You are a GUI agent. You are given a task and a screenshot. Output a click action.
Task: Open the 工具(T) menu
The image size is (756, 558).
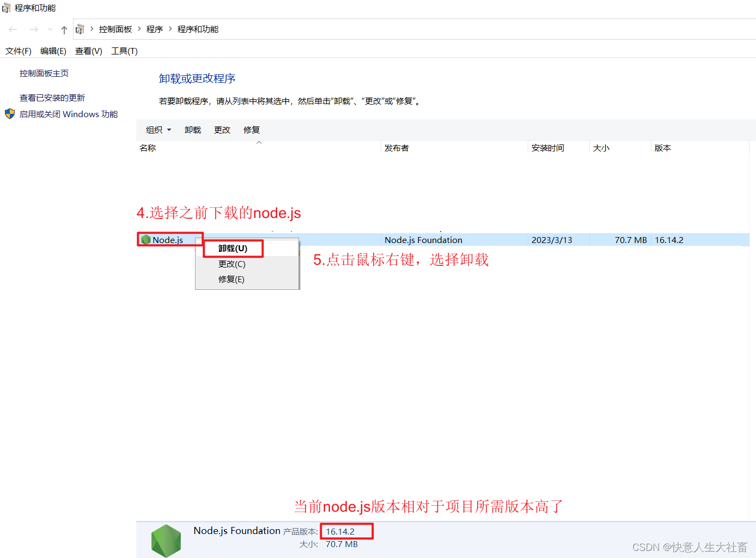pyautogui.click(x=125, y=51)
